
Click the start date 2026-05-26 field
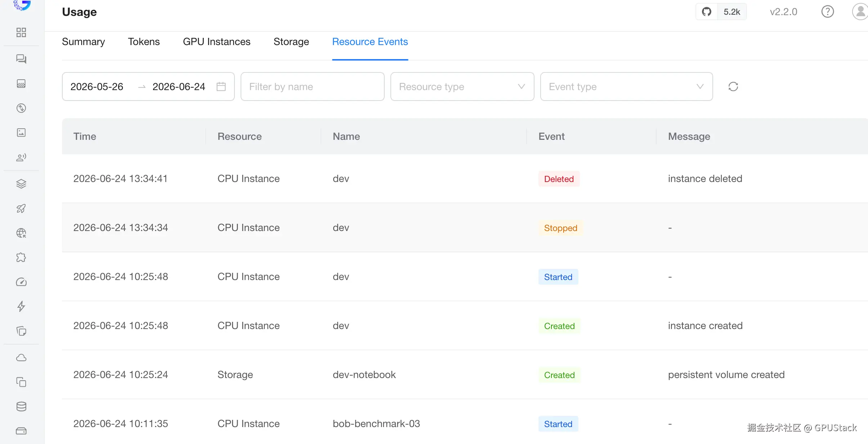[x=97, y=86]
